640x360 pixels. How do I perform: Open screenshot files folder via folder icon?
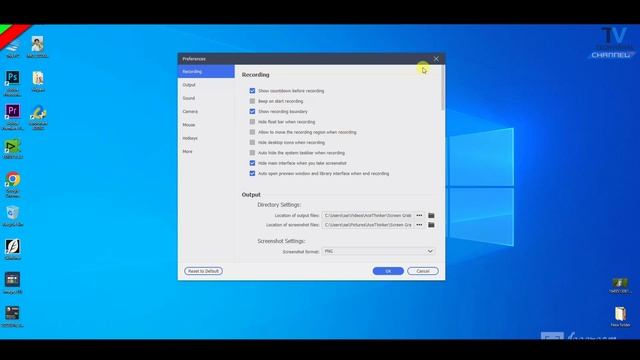pos(431,225)
